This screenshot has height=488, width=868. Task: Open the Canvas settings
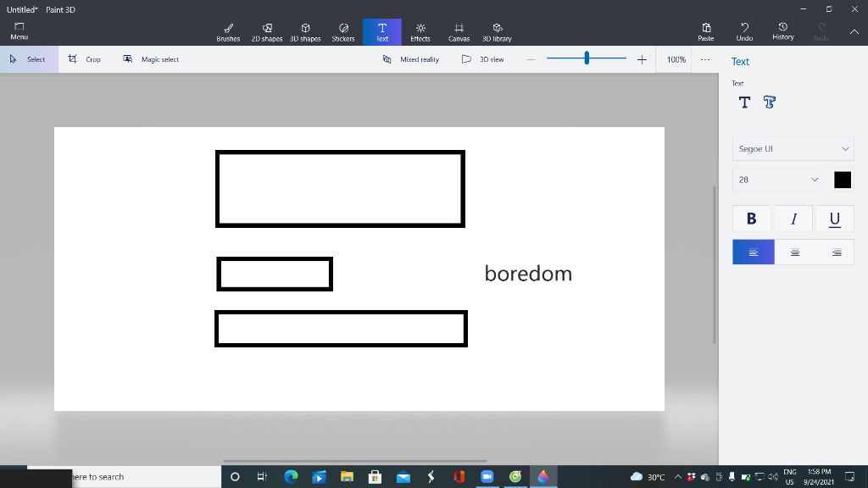[x=459, y=32]
